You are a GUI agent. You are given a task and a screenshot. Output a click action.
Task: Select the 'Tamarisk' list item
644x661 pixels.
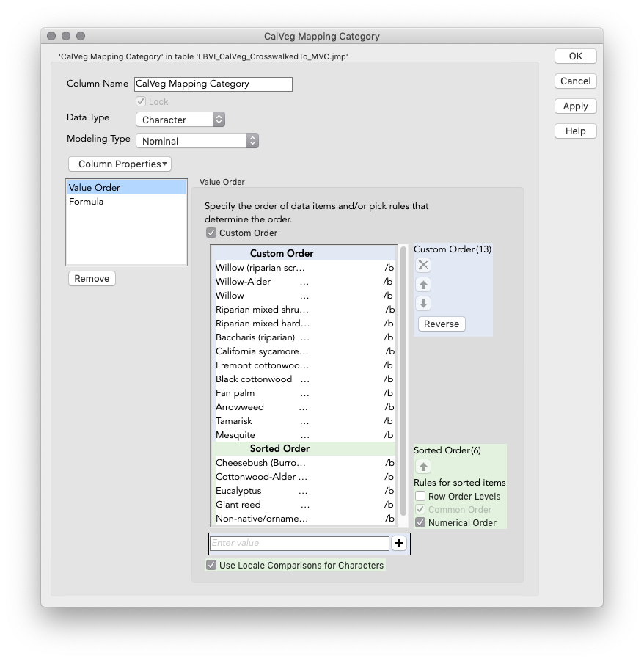[304, 420]
